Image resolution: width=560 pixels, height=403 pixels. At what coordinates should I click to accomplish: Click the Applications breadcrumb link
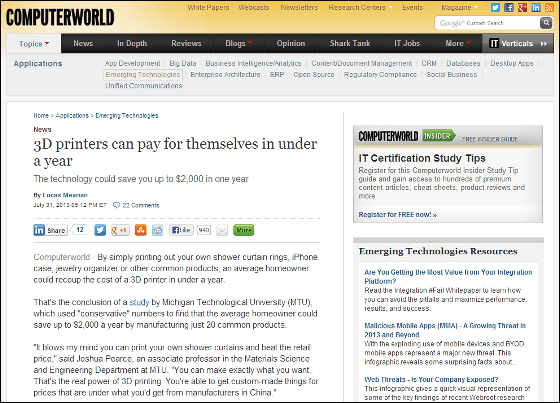[72, 115]
